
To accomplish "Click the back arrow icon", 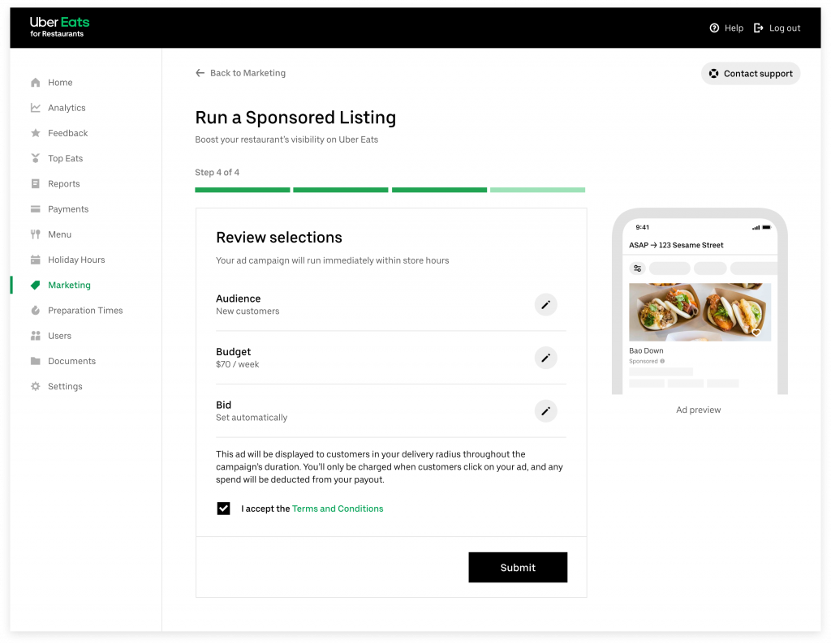I will pyautogui.click(x=200, y=73).
